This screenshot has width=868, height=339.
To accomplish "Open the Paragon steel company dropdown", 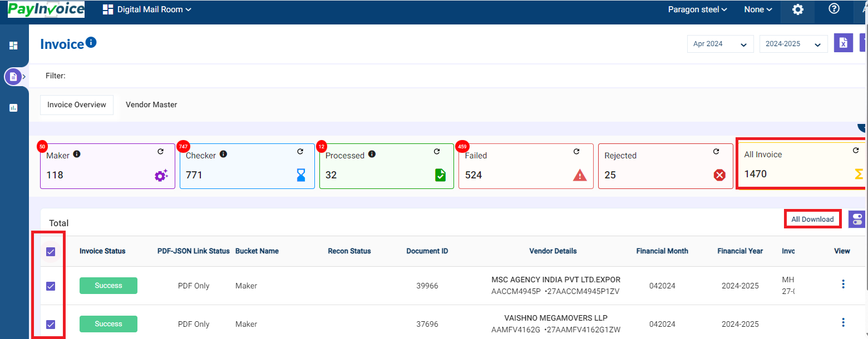I will click(698, 9).
